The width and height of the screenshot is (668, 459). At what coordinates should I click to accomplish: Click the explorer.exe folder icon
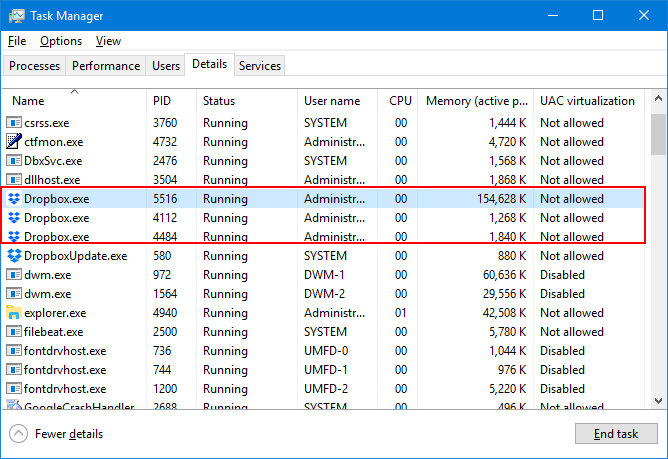pyautogui.click(x=14, y=313)
